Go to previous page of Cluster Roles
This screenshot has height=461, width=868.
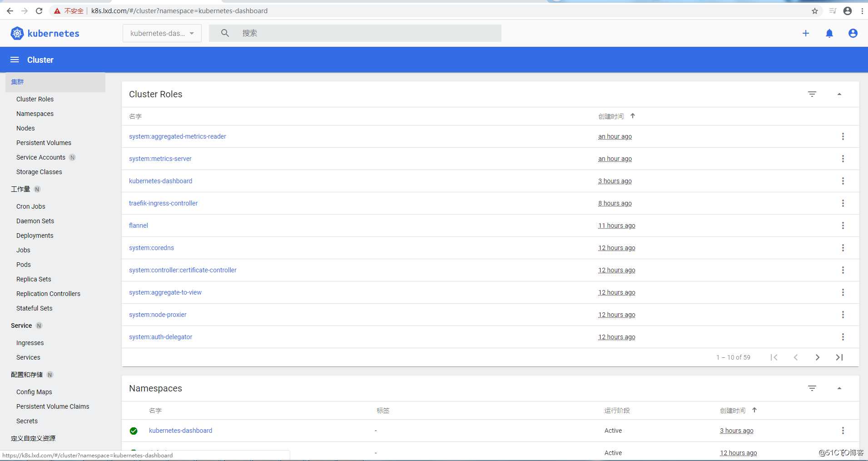(x=796, y=357)
